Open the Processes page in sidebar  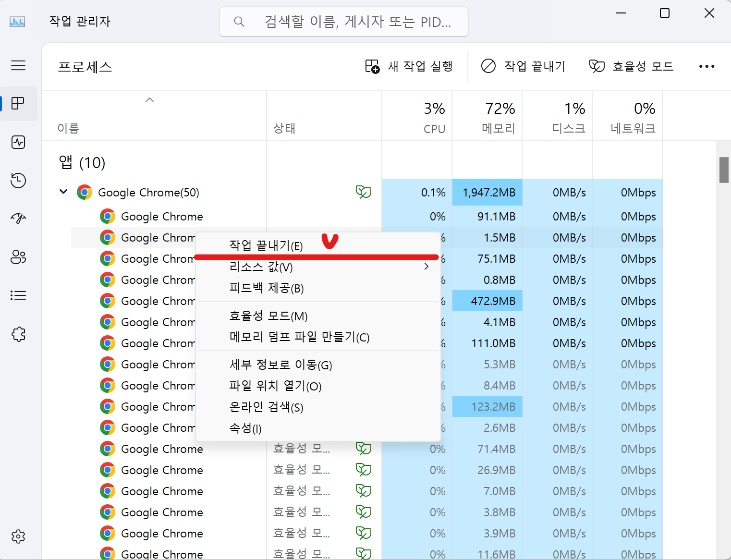point(18,103)
